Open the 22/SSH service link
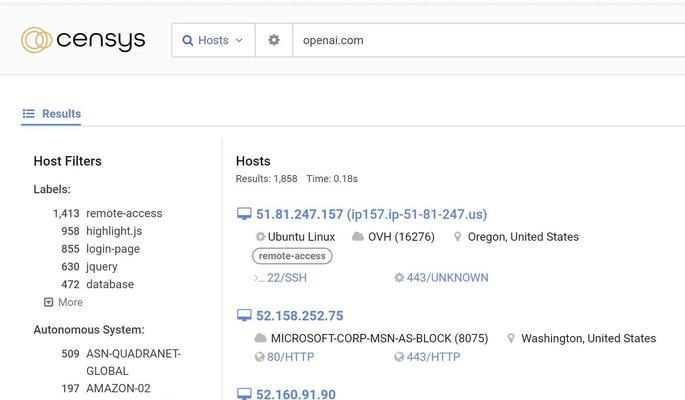The image size is (685, 400). (x=287, y=278)
